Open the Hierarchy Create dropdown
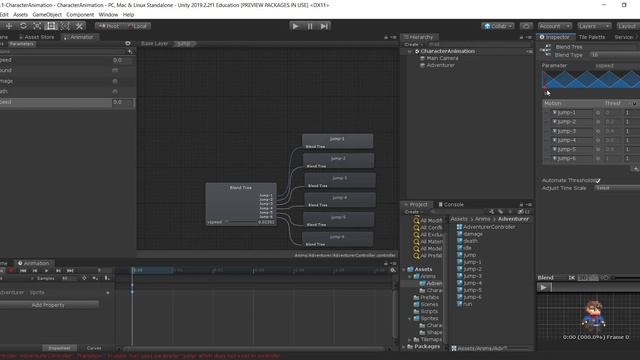The image size is (640, 360). pyautogui.click(x=413, y=44)
